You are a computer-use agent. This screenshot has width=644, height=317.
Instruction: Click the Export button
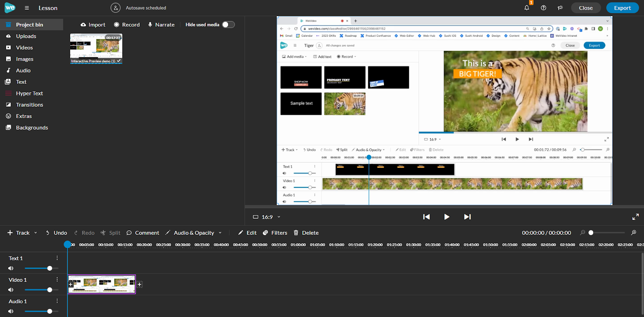click(622, 8)
